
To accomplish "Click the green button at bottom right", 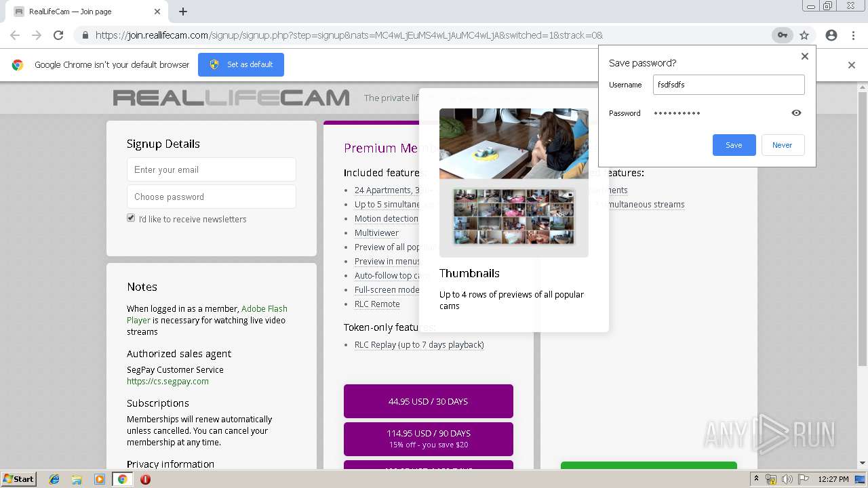I will click(x=649, y=465).
